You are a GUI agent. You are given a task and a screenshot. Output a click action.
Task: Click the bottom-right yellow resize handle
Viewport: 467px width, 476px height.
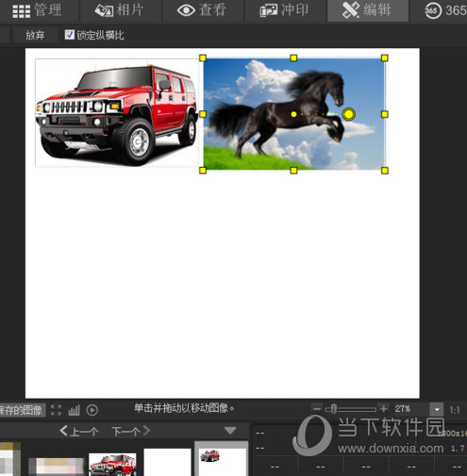point(384,171)
